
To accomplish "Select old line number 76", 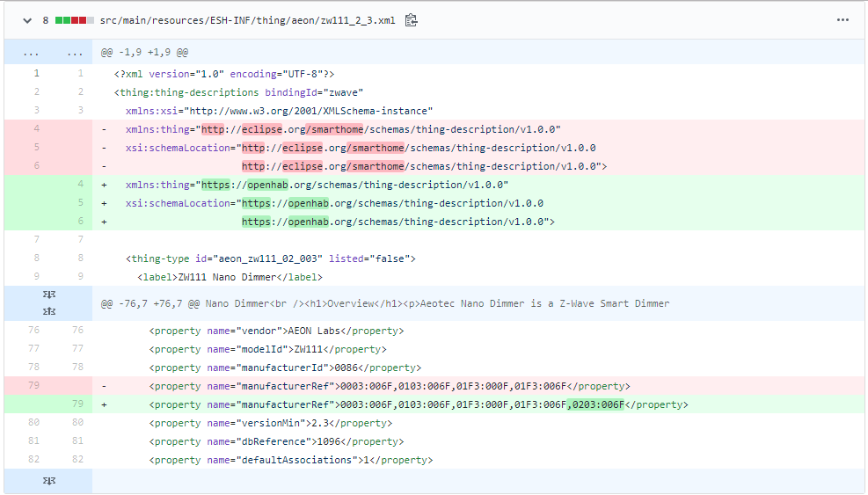I will [x=33, y=330].
